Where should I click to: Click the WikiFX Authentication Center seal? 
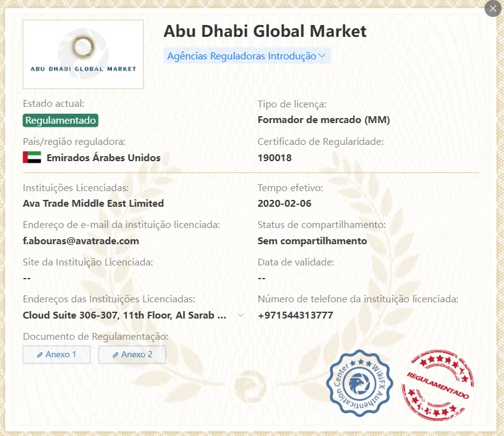point(360,383)
